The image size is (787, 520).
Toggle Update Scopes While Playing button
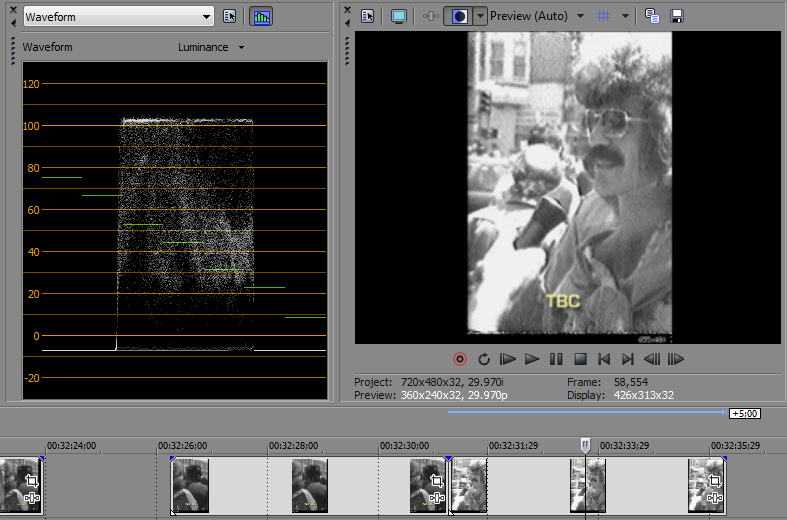pos(262,16)
